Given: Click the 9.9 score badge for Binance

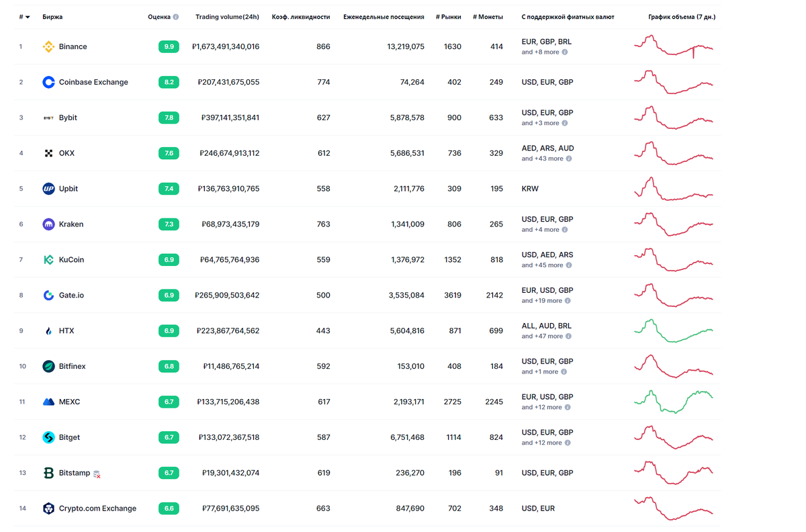Looking at the screenshot, I should tap(169, 46).
